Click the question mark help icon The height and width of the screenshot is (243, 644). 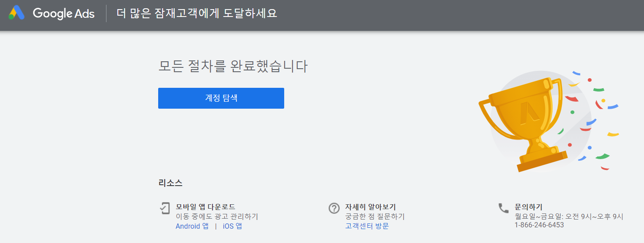pyautogui.click(x=334, y=208)
